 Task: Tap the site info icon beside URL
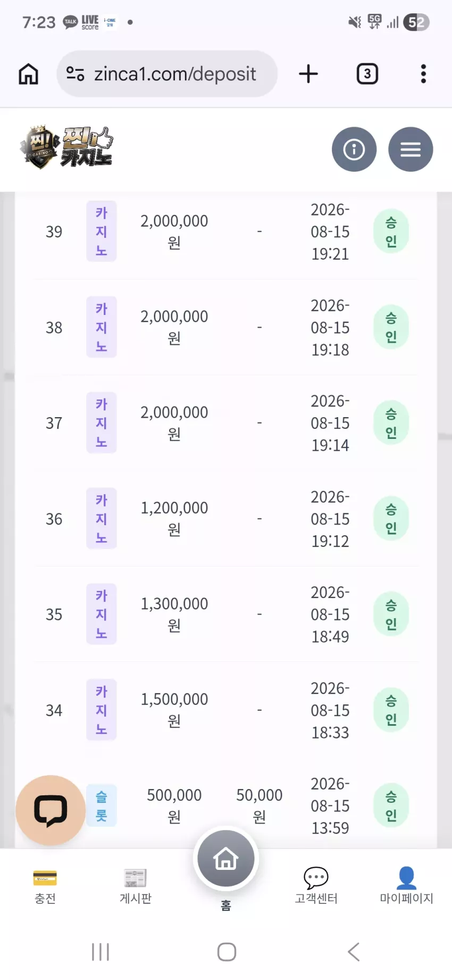pyautogui.click(x=75, y=74)
